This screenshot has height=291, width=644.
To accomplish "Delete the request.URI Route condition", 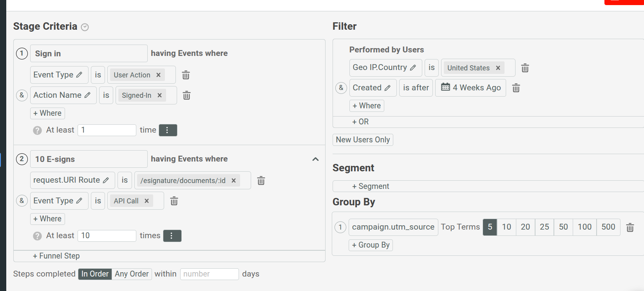I will tap(261, 181).
